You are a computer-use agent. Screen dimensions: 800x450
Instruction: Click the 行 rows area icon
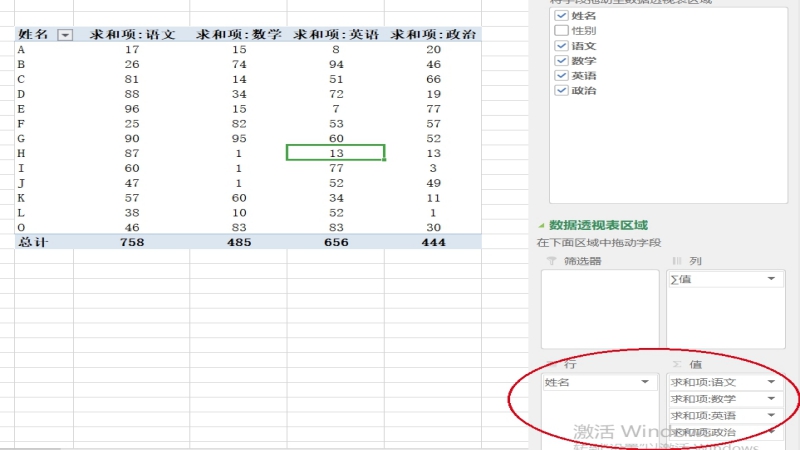[552, 365]
